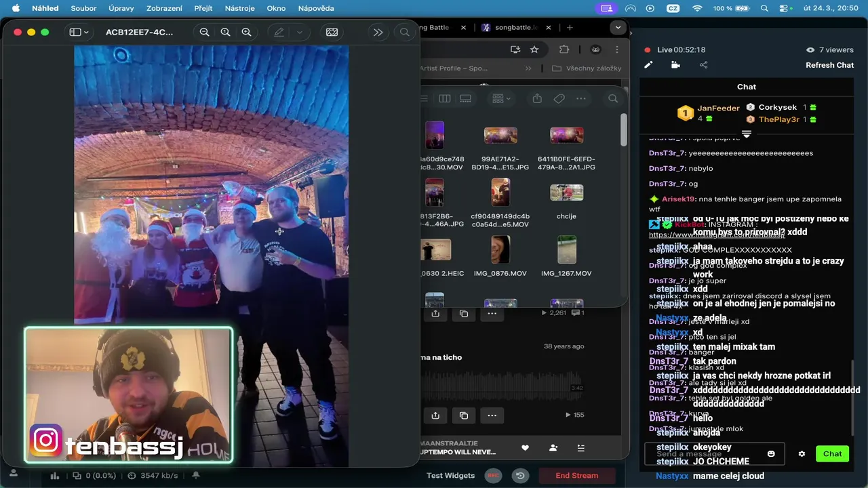Select IMG_1267.MOV in Finder

click(x=566, y=256)
